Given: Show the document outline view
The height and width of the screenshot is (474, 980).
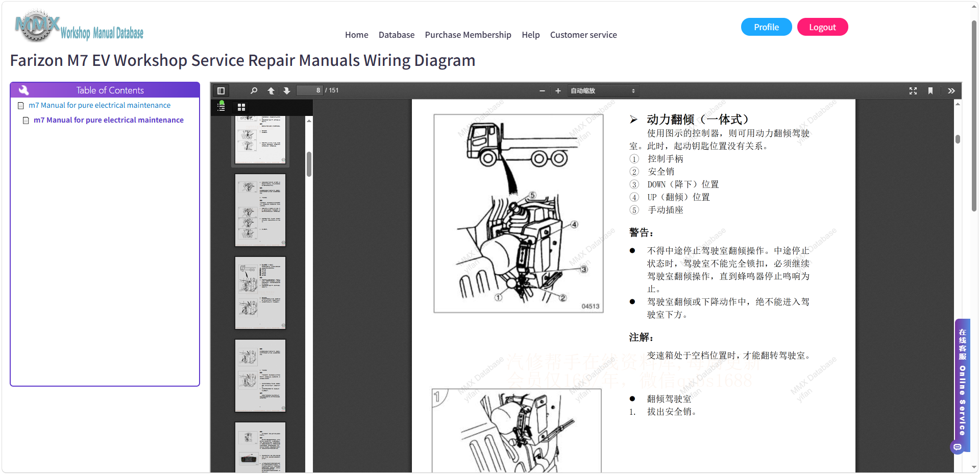Looking at the screenshot, I should [x=222, y=107].
